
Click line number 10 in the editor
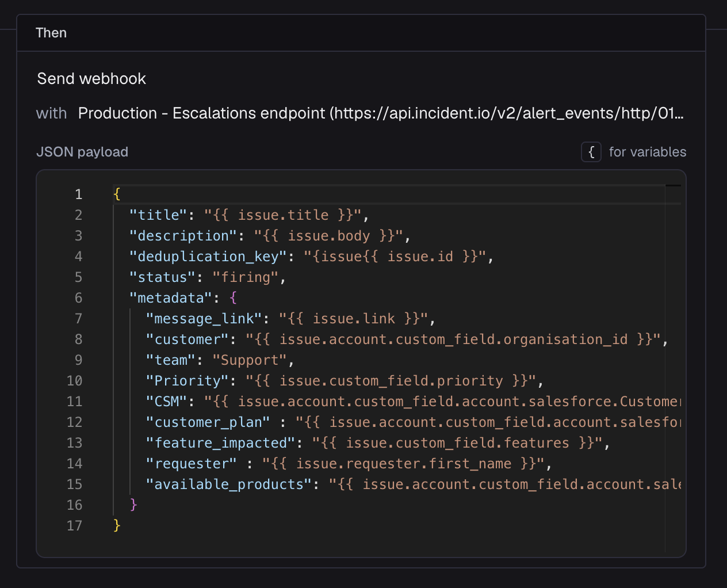coord(74,380)
